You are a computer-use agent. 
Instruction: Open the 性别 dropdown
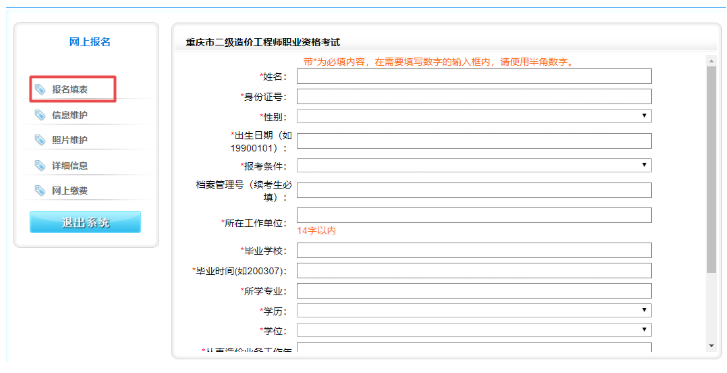(474, 116)
